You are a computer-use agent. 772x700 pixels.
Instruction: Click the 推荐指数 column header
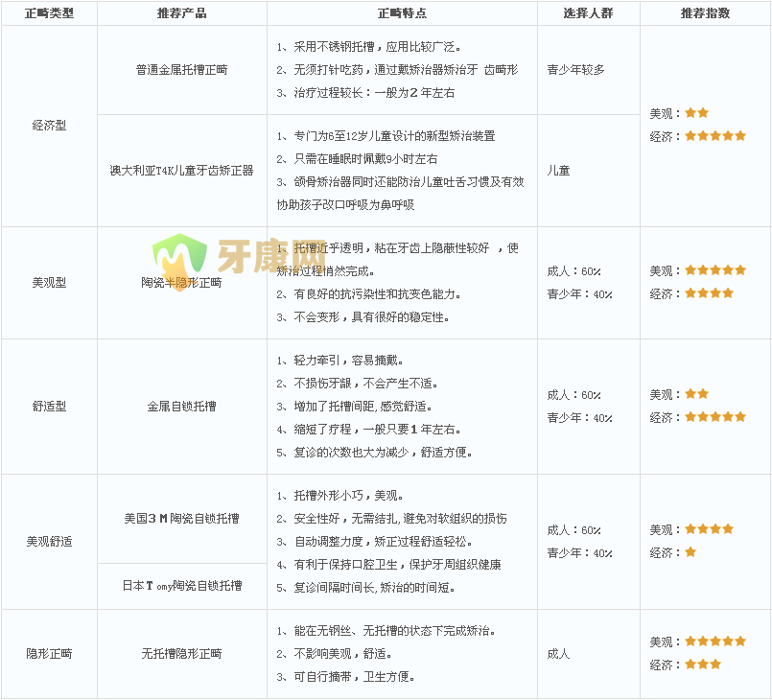[x=705, y=13]
